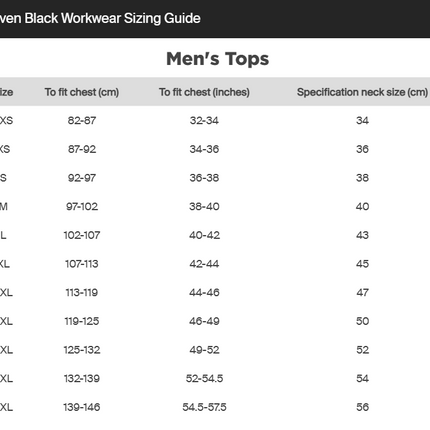
Task: Click the 107-113 chest cm cell
Action: [x=82, y=264]
